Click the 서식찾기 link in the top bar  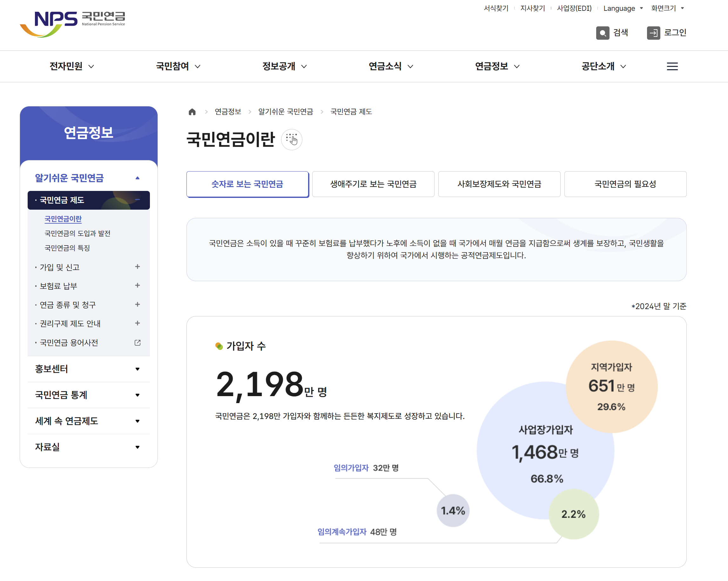(x=496, y=9)
